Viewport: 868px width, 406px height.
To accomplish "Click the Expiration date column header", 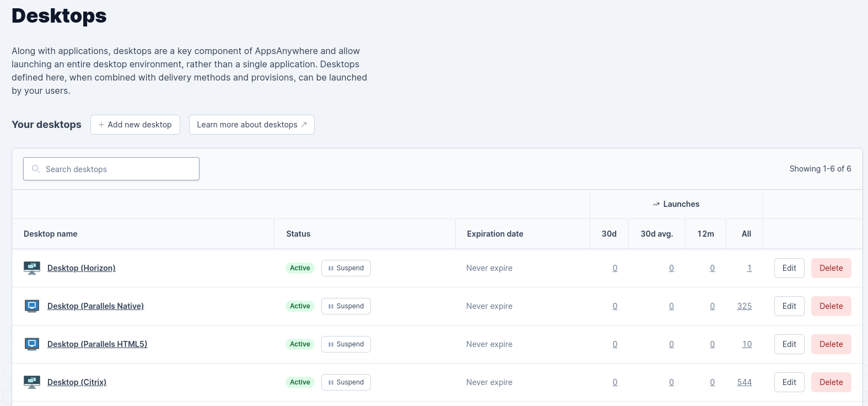I will click(495, 234).
